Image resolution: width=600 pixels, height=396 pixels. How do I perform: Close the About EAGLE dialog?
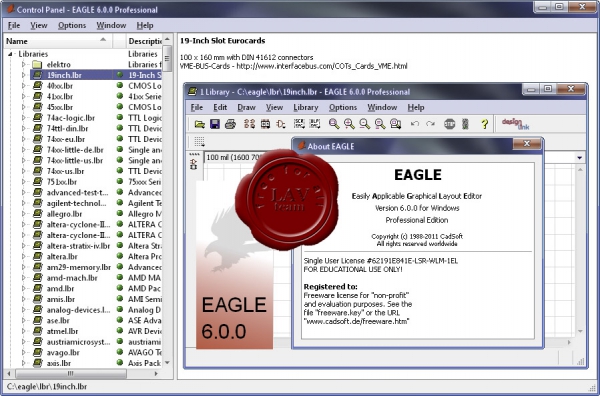(x=527, y=144)
